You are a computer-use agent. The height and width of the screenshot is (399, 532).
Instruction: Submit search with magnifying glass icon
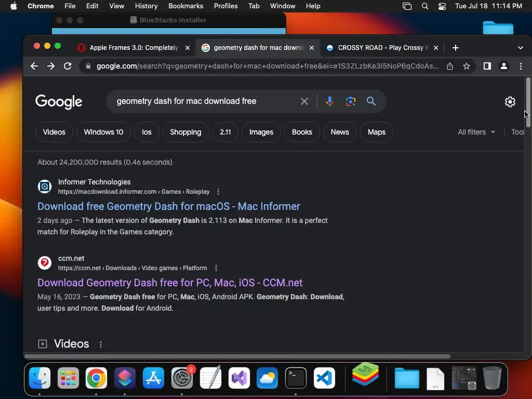[x=371, y=101]
